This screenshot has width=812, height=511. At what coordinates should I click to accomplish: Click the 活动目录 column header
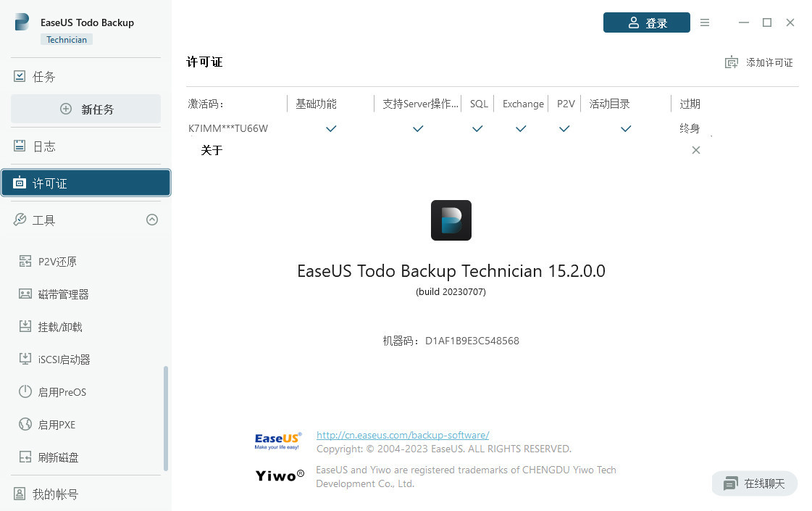[x=609, y=104]
